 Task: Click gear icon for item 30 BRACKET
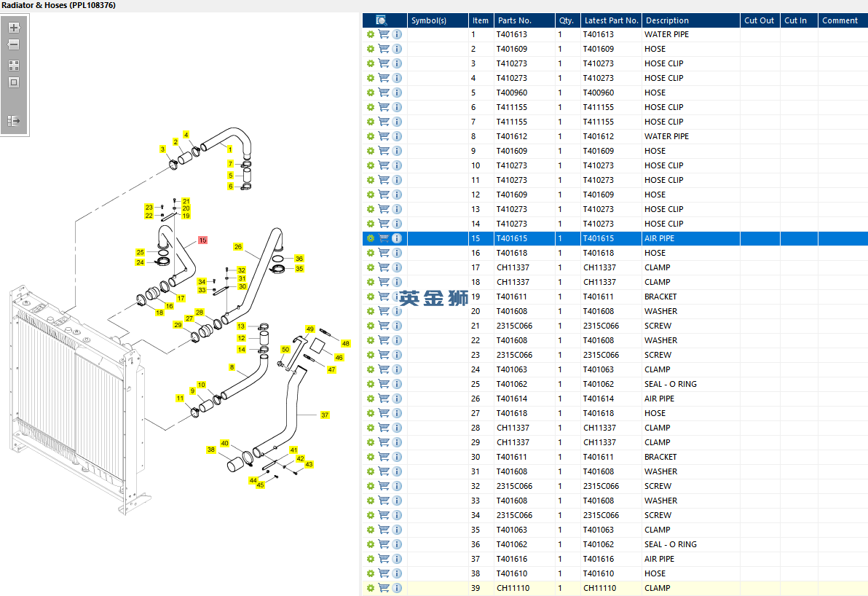point(371,457)
